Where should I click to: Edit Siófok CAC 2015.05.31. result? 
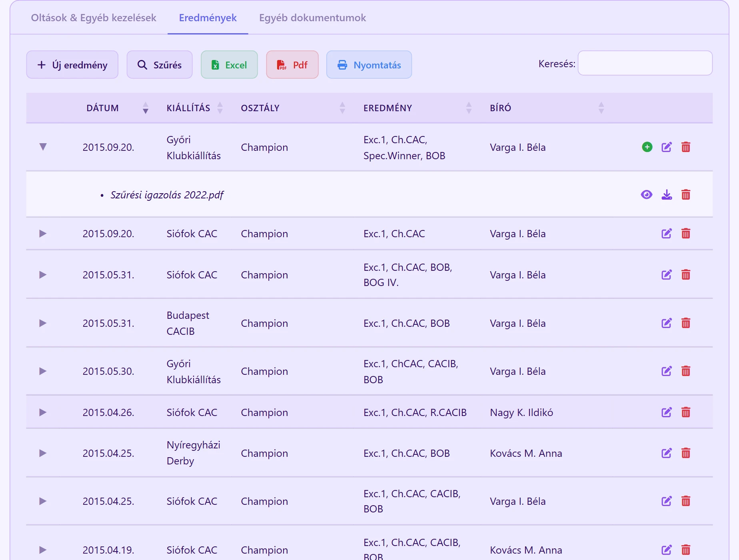point(667,275)
